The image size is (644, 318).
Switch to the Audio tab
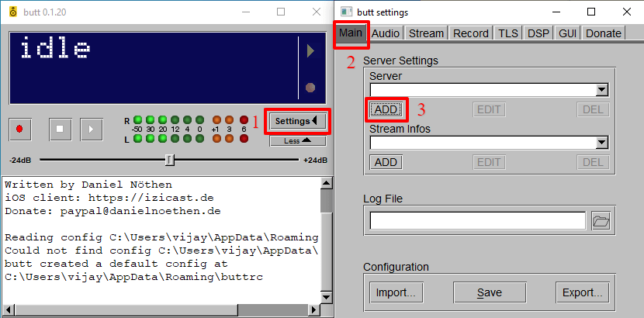coord(386,33)
